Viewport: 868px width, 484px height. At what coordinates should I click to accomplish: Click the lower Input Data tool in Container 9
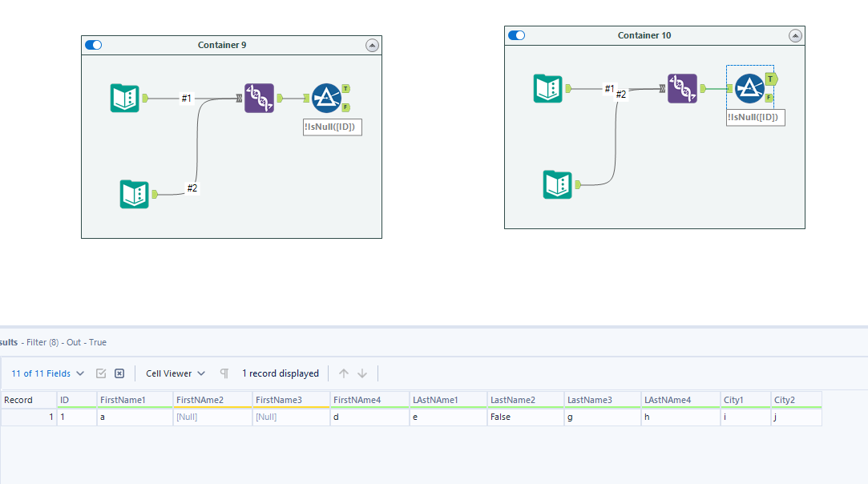(x=134, y=194)
